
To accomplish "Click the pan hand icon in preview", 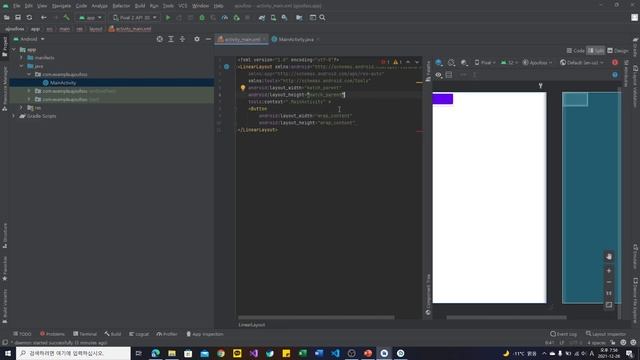I will pos(609,256).
